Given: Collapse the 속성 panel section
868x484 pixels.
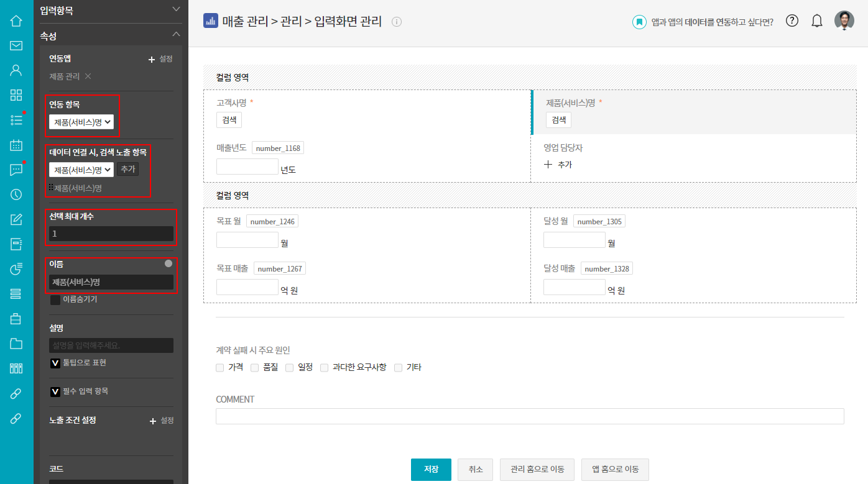Looking at the screenshot, I should tap(176, 35).
